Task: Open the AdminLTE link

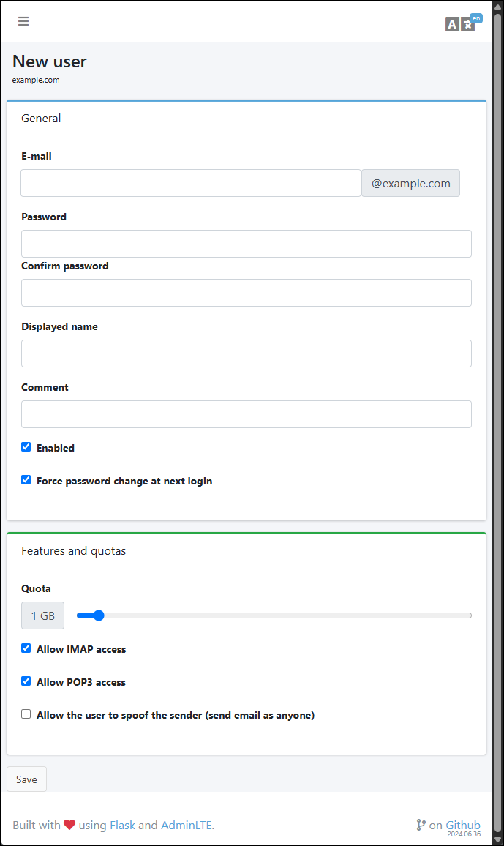Action: coord(187,826)
